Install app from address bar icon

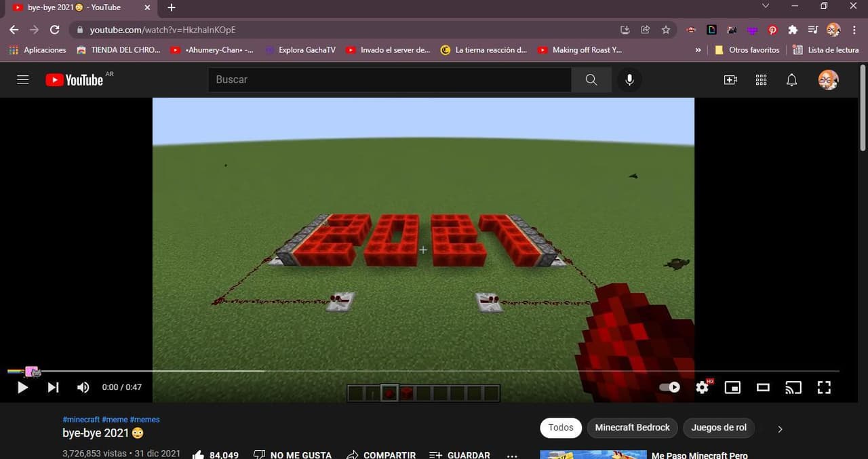[625, 30]
